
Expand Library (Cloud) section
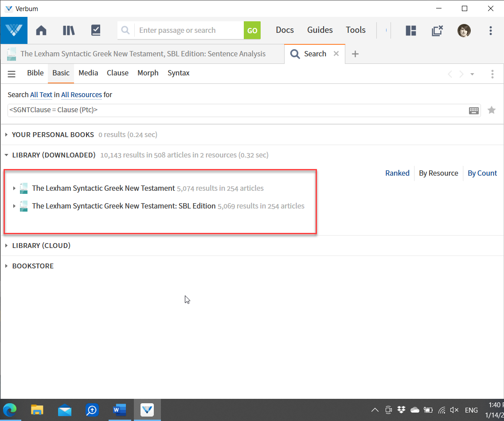[6, 246]
